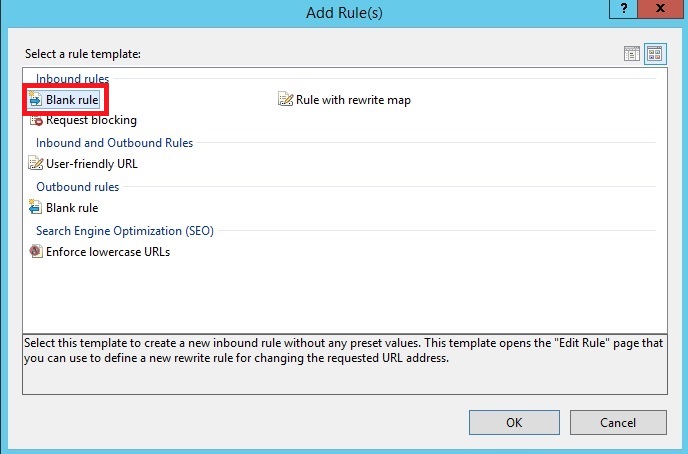Select the outbound Blank rule icon

point(36,207)
